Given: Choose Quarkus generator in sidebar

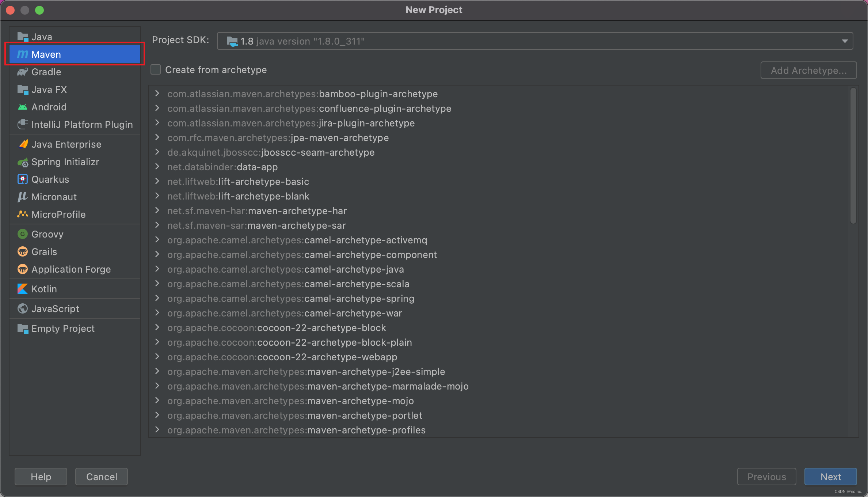Looking at the screenshot, I should coord(75,179).
